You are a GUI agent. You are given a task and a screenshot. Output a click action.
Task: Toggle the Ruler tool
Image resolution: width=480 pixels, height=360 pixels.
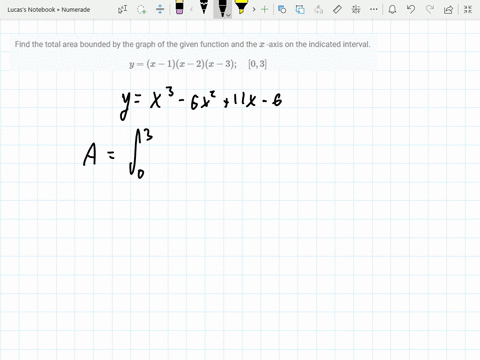click(337, 9)
